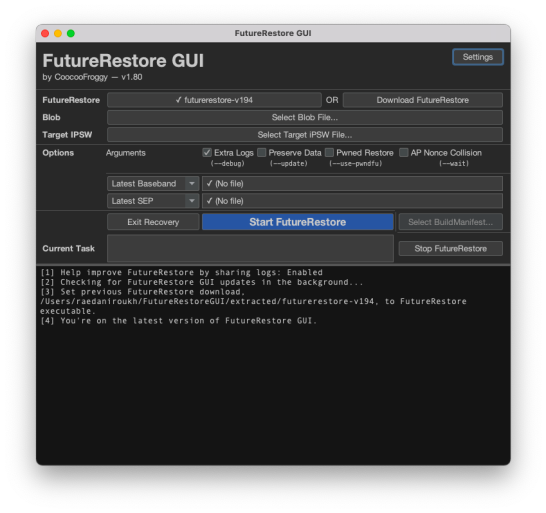Click the Current Task text box
Viewport: 546px width, 513px height.
pos(250,248)
